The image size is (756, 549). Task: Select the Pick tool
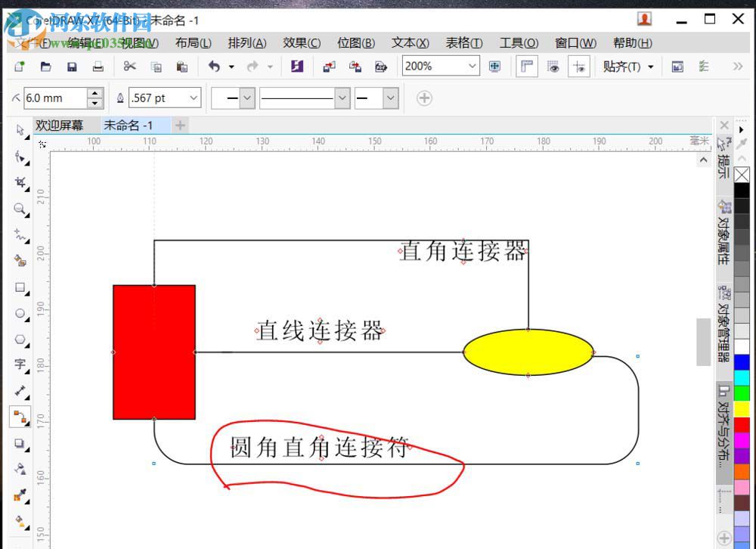(19, 130)
